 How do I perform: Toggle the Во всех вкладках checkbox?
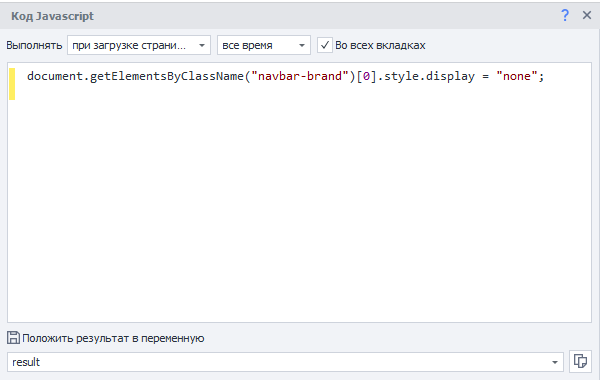(x=324, y=45)
